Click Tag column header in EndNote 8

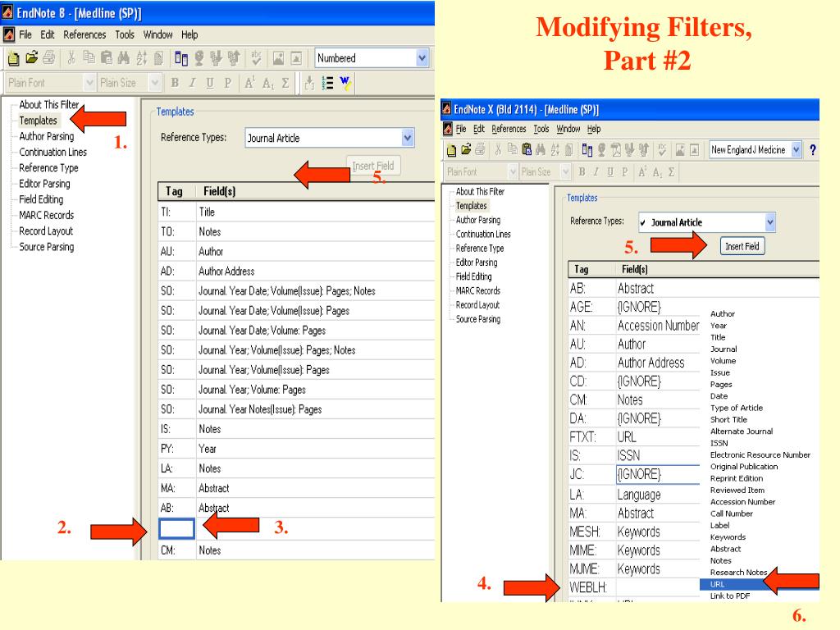click(x=174, y=191)
